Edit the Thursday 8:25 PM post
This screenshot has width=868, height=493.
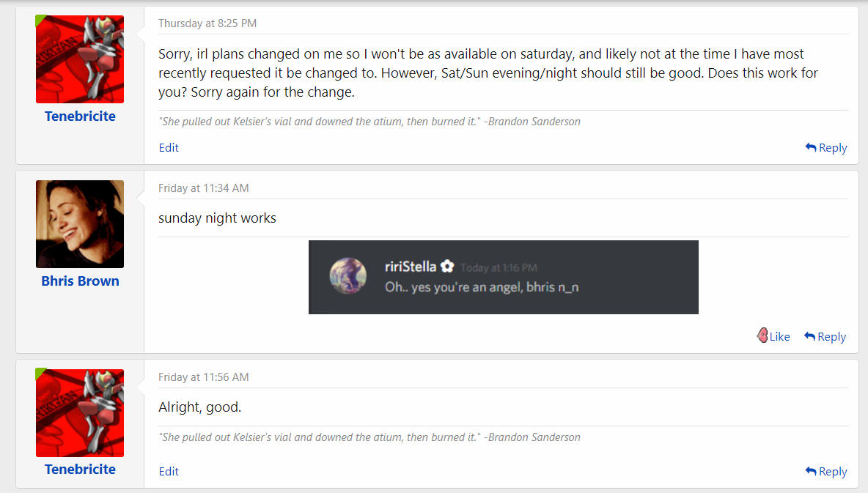(169, 148)
